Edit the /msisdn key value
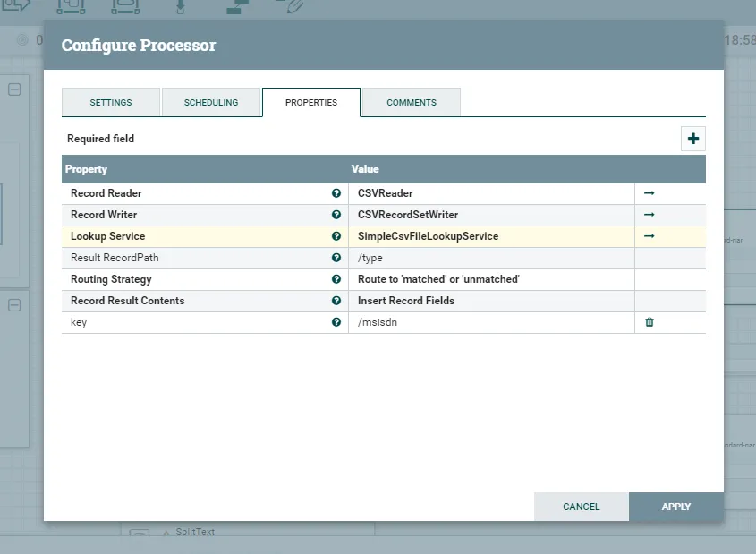Image resolution: width=756 pixels, height=554 pixels. point(491,322)
